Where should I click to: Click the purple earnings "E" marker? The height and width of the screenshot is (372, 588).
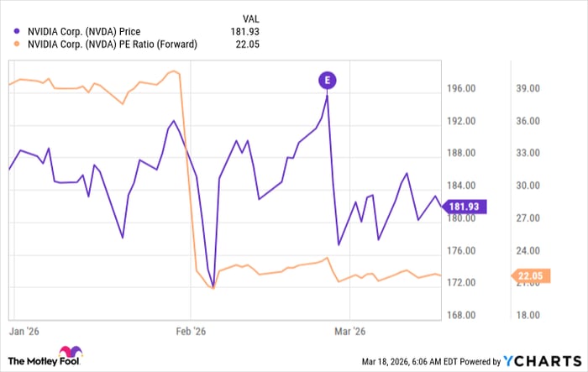point(327,81)
